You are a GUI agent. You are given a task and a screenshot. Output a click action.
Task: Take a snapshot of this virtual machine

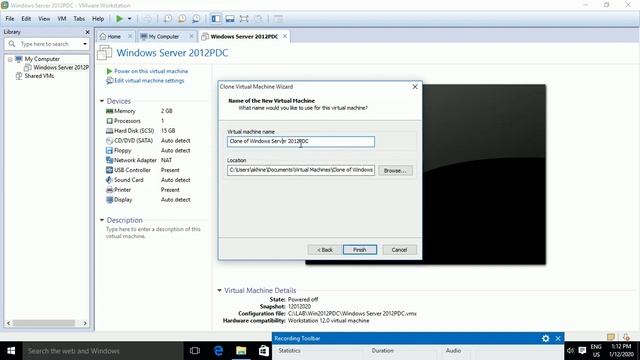168,19
